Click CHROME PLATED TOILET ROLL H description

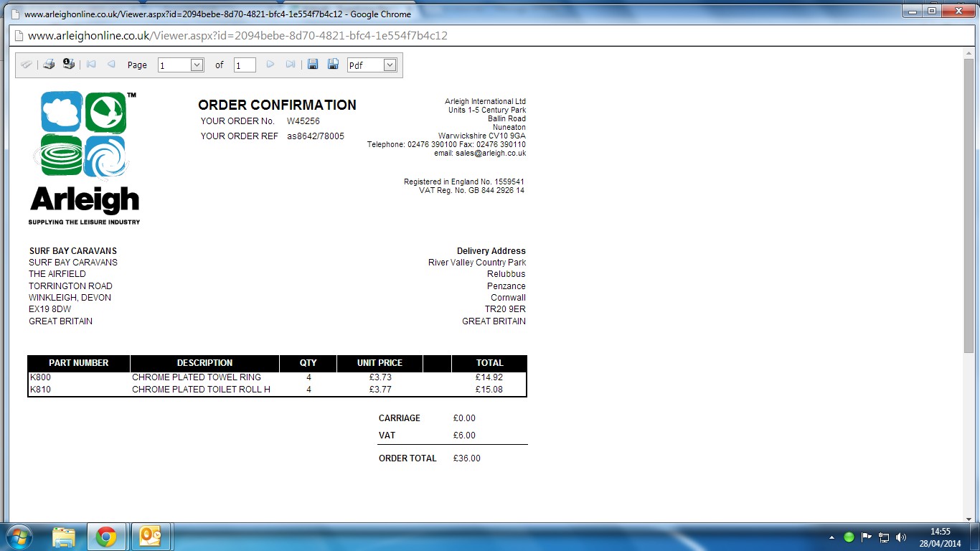point(202,390)
